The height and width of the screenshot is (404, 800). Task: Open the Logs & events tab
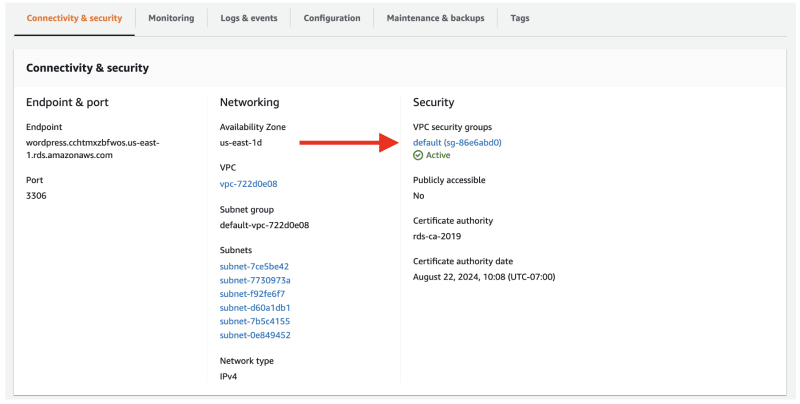(249, 18)
